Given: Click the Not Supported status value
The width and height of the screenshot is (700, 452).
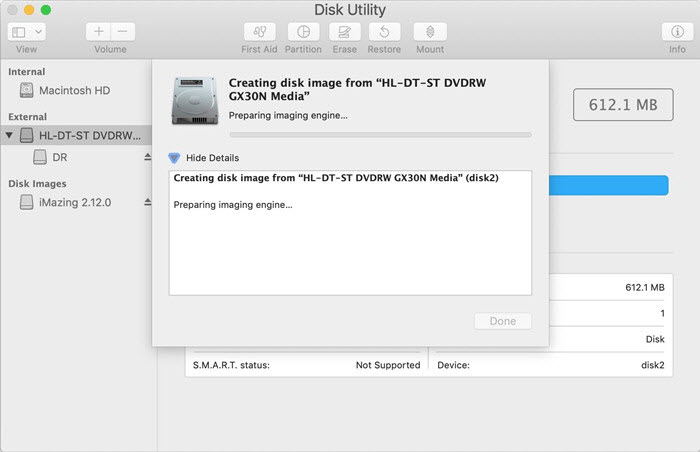Looking at the screenshot, I should tap(388, 365).
